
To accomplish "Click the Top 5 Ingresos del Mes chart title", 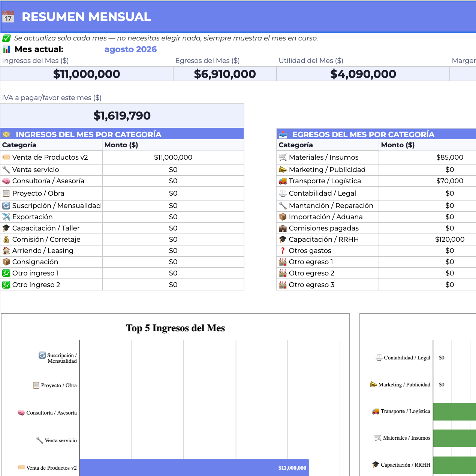I will pos(175,328).
